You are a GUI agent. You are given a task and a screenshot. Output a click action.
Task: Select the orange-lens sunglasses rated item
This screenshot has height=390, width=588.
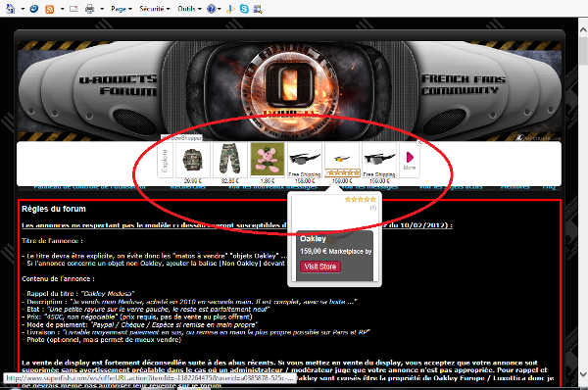click(342, 160)
